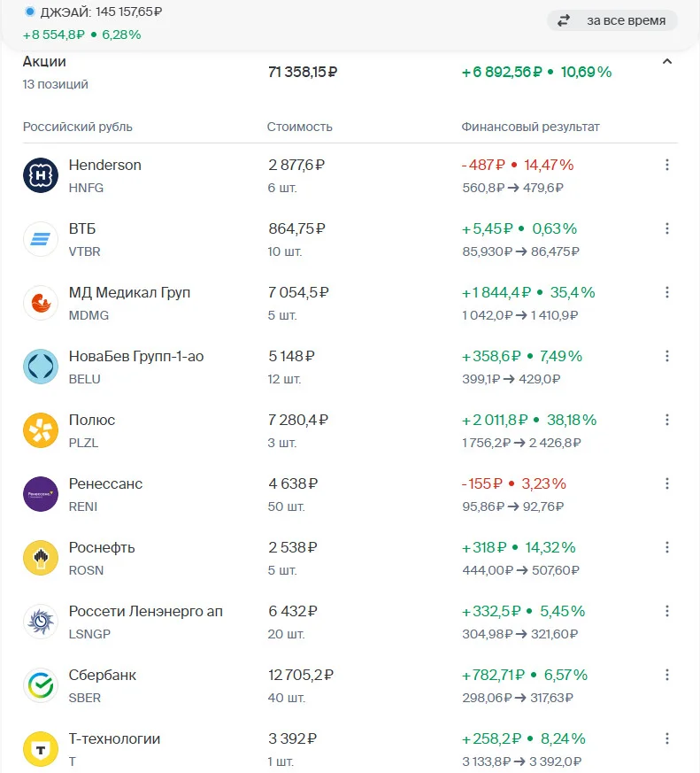Viewport: 700px width, 773px height.
Task: Click Сбербанк value 12 705,2 ₽
Action: coord(301,675)
